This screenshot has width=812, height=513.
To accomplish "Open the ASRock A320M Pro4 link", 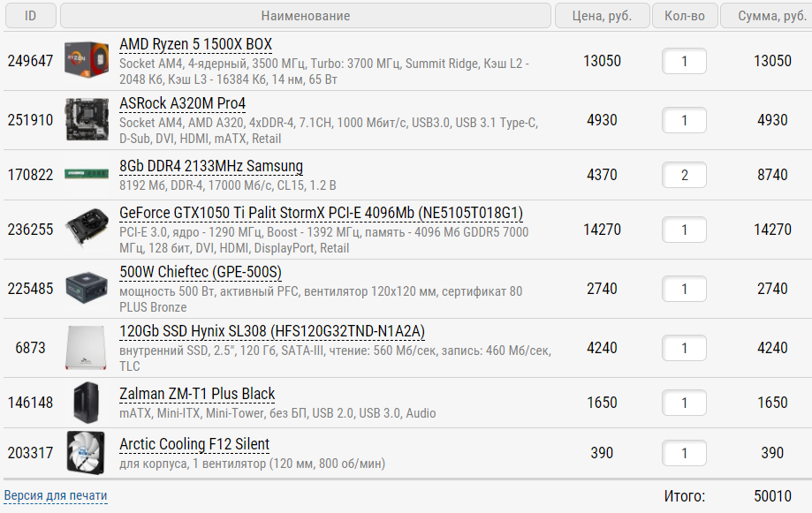I will pyautogui.click(x=182, y=103).
